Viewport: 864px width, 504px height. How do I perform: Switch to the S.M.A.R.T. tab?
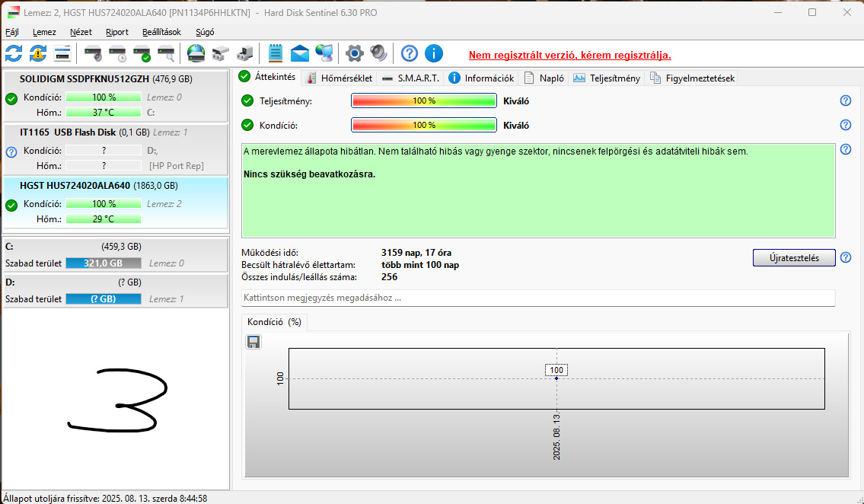410,78
